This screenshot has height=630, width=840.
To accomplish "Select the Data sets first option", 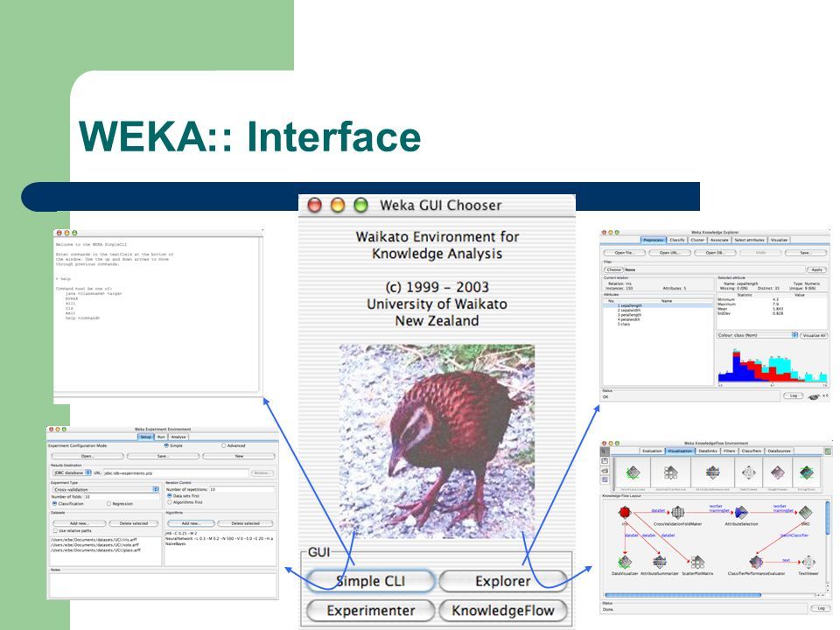I will [x=170, y=496].
